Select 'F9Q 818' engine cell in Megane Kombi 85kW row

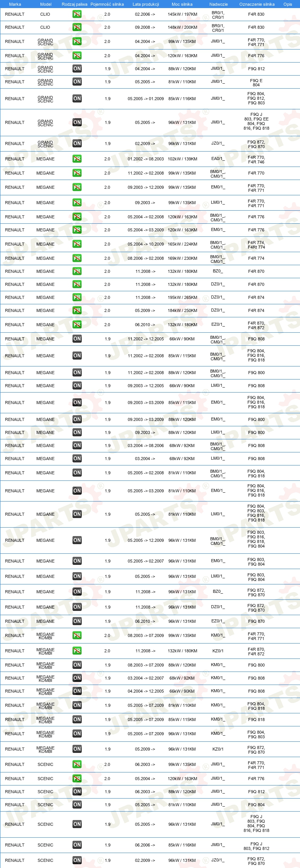pyautogui.click(x=256, y=719)
